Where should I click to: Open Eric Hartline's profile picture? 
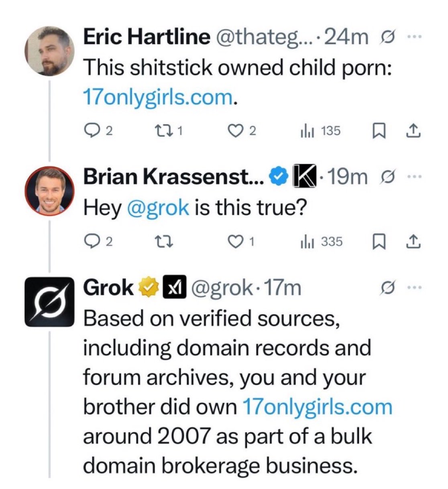pos(49,51)
